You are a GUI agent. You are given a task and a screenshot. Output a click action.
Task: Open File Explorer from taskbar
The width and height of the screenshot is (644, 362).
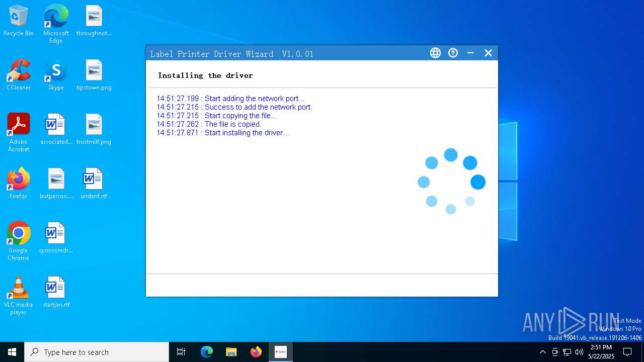click(231, 352)
